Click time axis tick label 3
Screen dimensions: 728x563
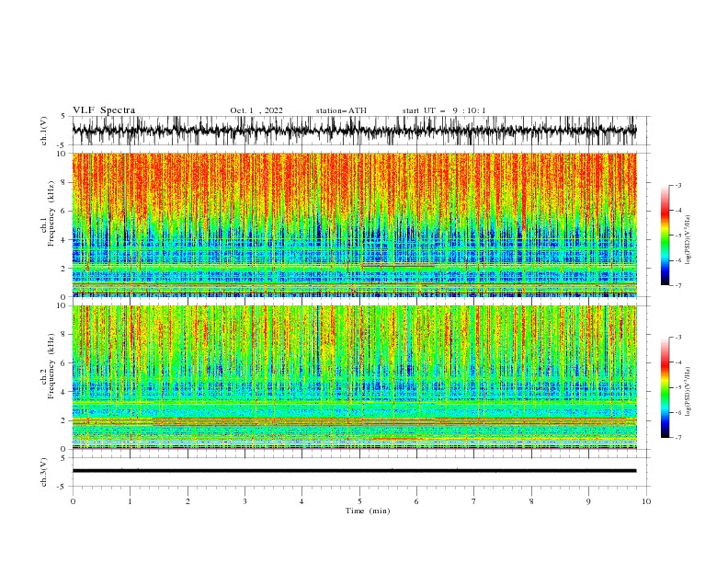pos(245,501)
